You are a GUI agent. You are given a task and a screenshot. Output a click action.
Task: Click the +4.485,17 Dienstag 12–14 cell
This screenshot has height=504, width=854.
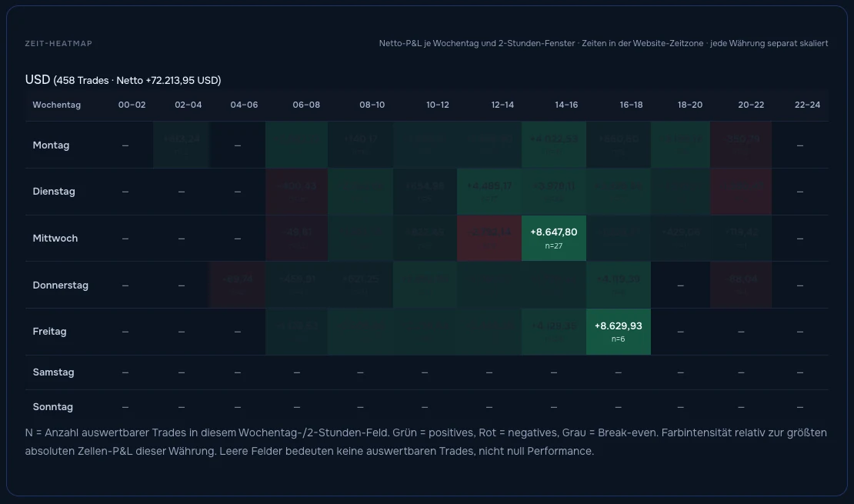pyautogui.click(x=489, y=192)
